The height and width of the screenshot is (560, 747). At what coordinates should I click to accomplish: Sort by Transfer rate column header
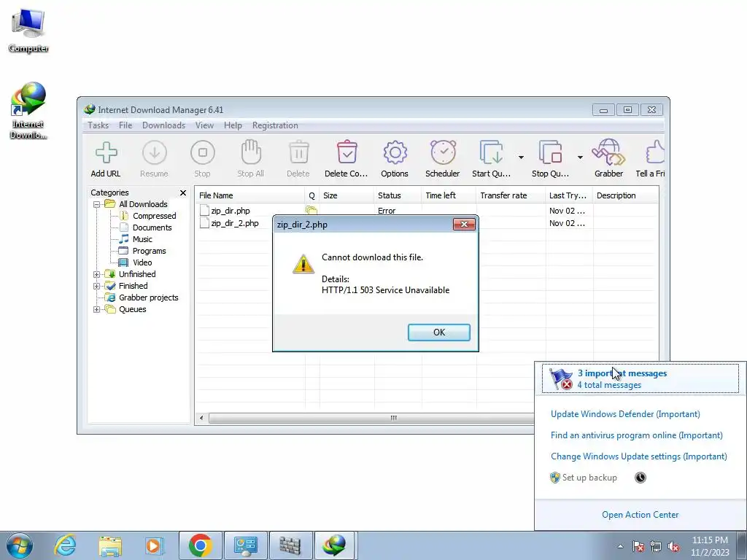pyautogui.click(x=511, y=195)
